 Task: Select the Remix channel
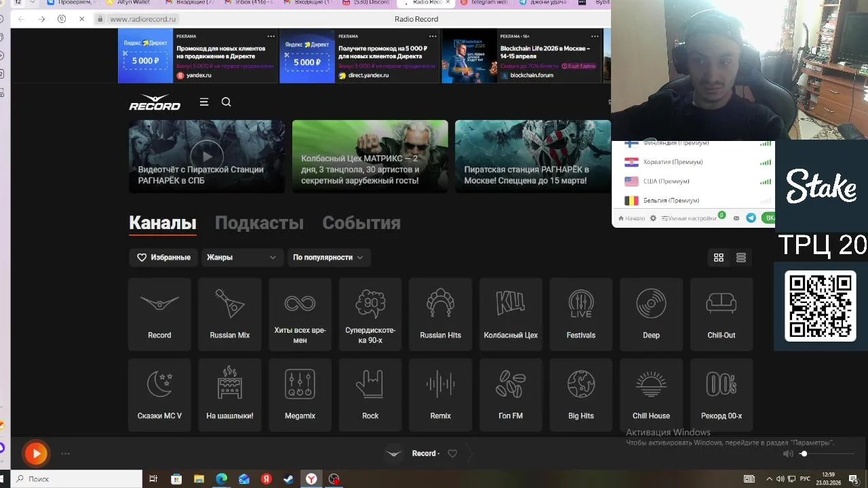tap(440, 395)
